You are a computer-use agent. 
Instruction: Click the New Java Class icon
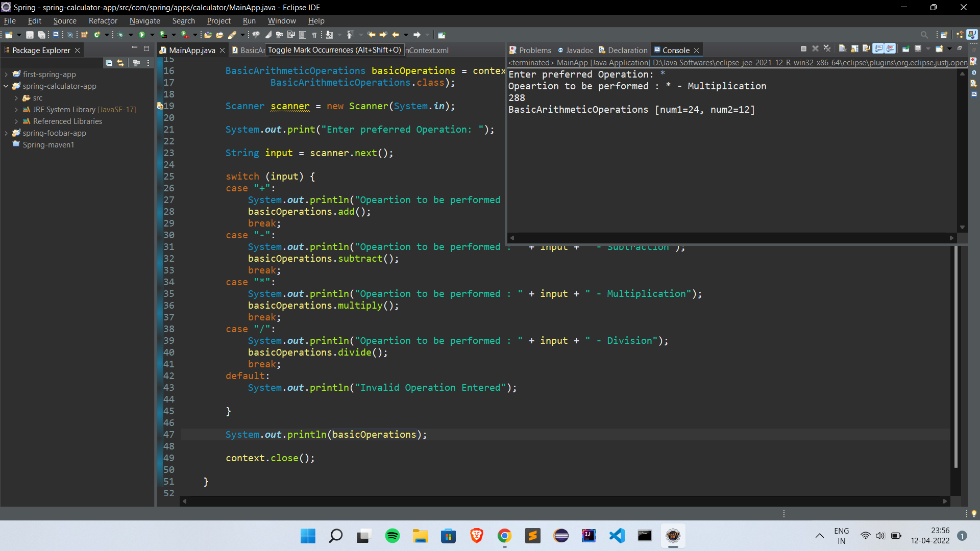pos(96,35)
